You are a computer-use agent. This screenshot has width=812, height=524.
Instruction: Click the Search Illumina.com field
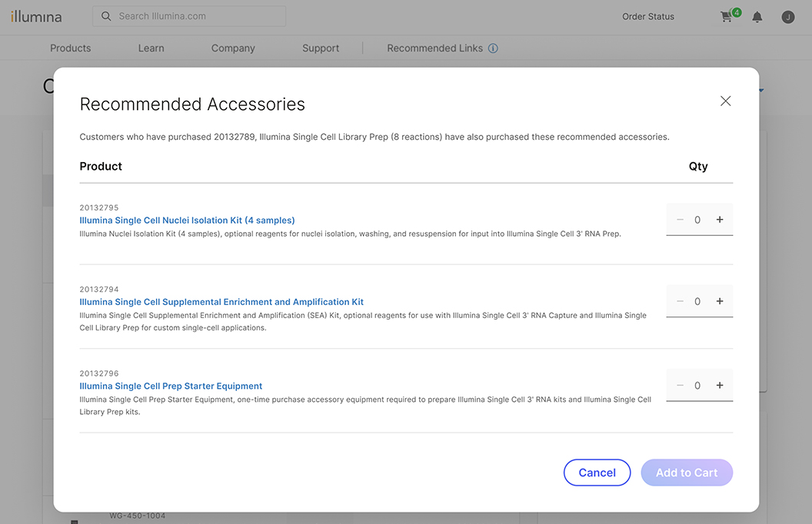[x=196, y=16]
